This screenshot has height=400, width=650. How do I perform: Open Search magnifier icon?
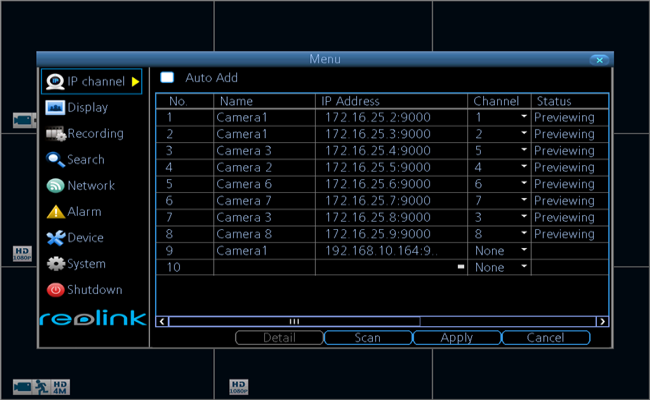(x=55, y=159)
